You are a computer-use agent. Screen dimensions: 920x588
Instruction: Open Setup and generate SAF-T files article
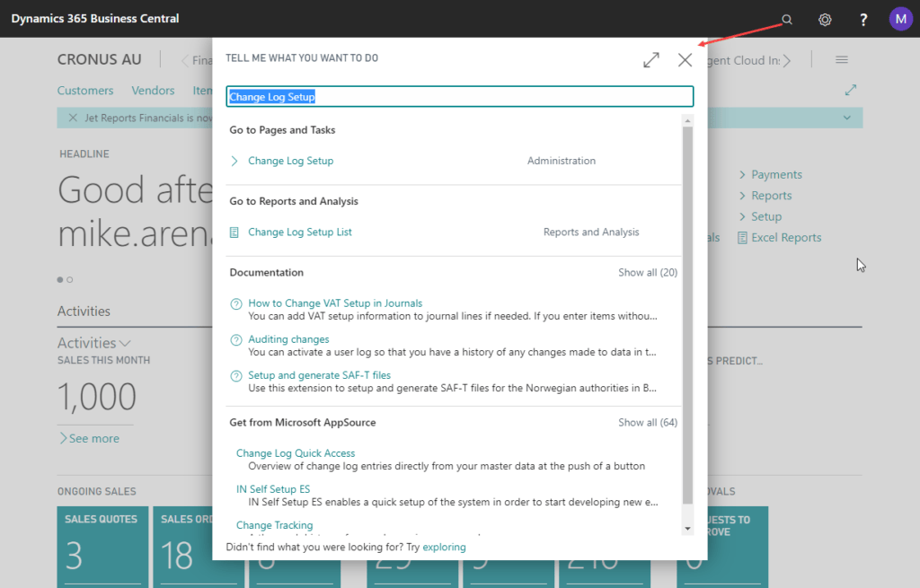point(319,375)
